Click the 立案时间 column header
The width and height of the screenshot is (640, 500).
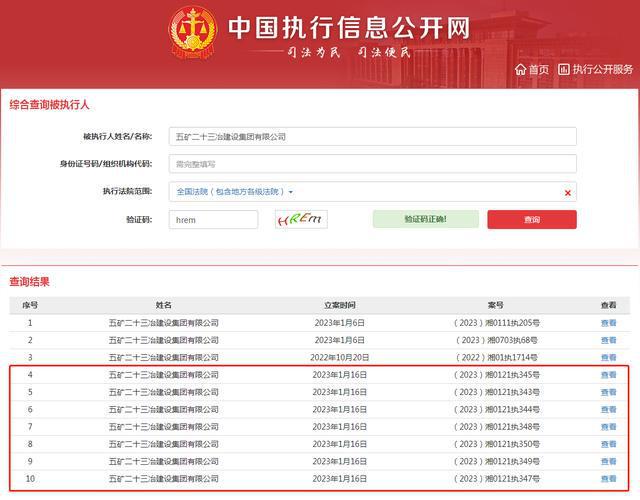[x=340, y=305]
